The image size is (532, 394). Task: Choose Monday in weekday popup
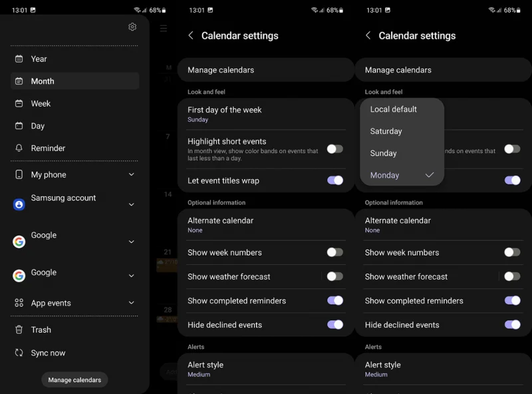pos(402,175)
